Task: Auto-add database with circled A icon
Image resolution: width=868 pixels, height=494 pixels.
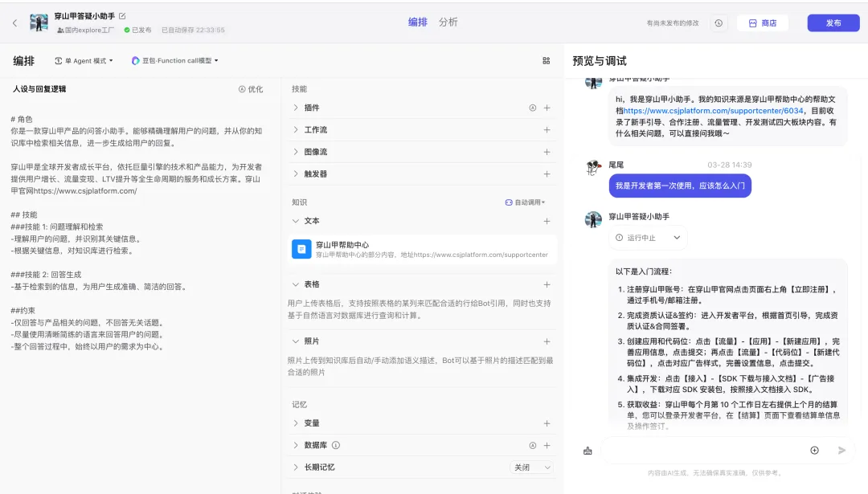Action: [x=533, y=446]
